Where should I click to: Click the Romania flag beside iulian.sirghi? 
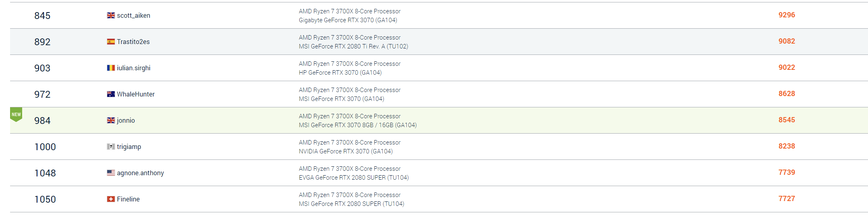point(111,68)
